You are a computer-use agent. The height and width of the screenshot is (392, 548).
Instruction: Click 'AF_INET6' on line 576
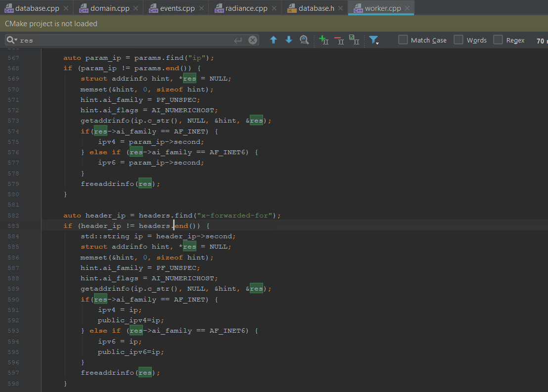click(x=227, y=152)
